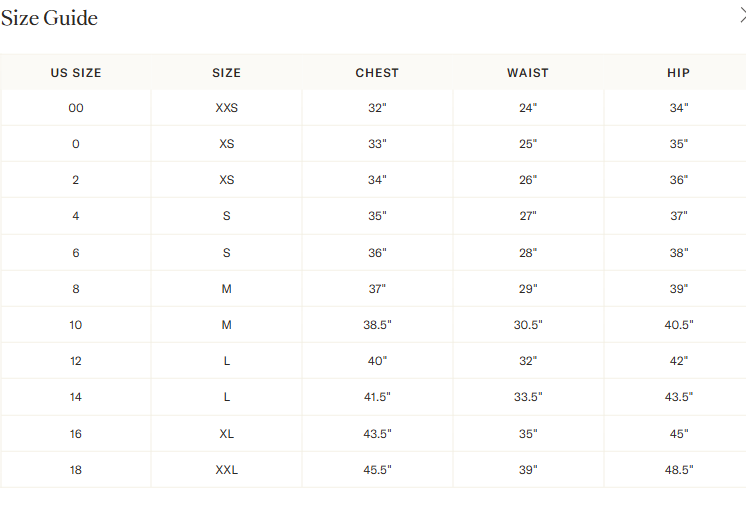
Task: Click the 39" waist value
Action: (528, 470)
